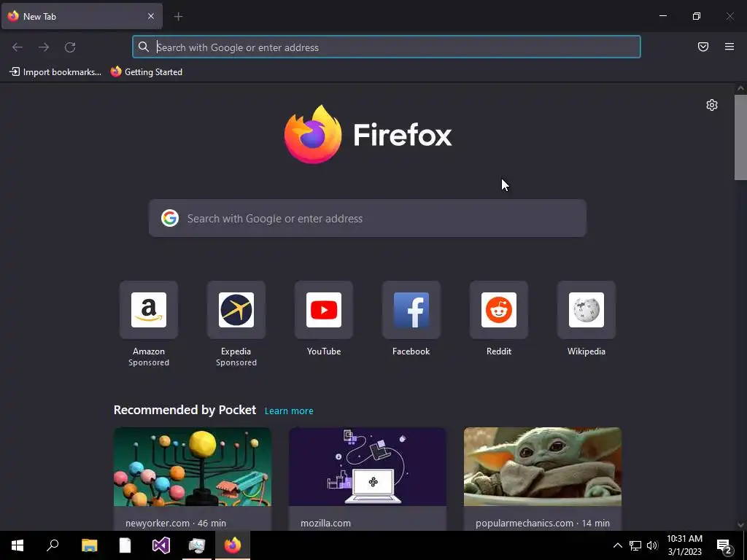Close the New Tab tab

(x=151, y=16)
